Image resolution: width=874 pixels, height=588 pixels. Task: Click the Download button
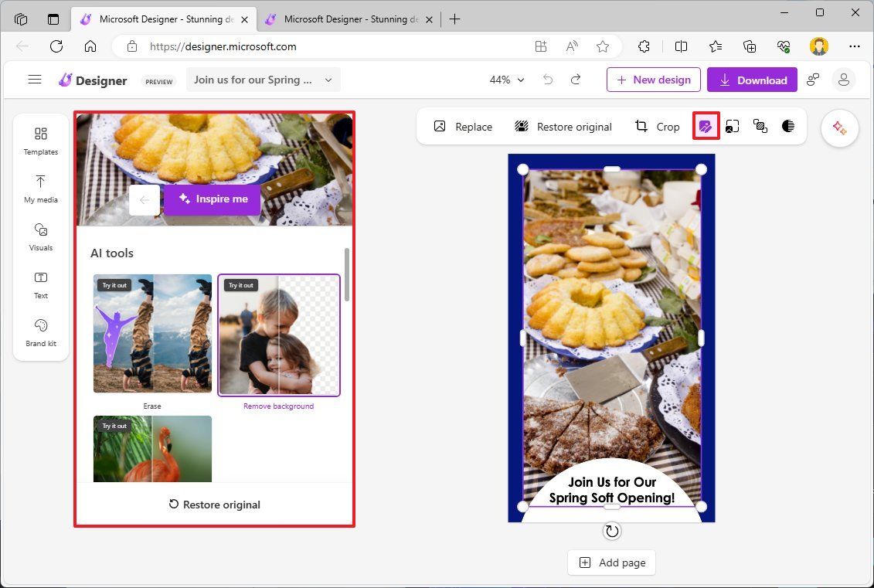(x=752, y=80)
